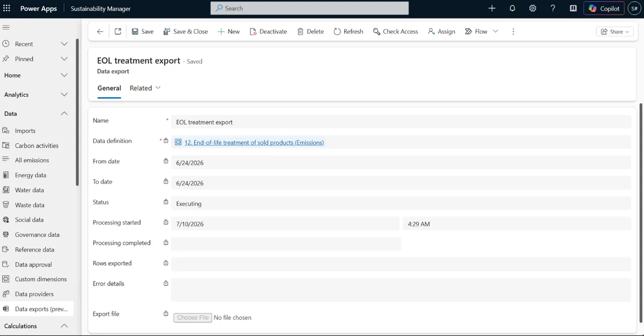Click the To date field
644x336 pixels.
(x=401, y=183)
